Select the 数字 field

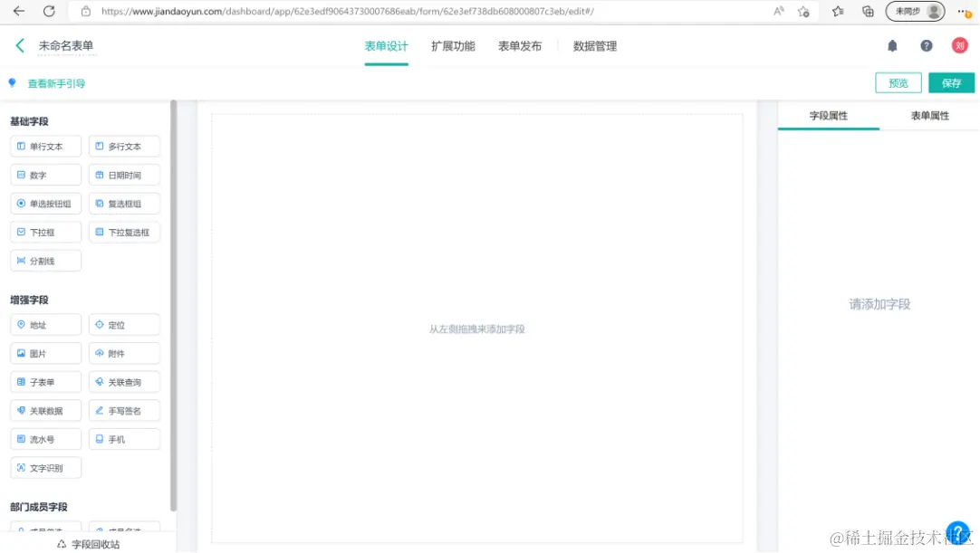[x=45, y=175]
